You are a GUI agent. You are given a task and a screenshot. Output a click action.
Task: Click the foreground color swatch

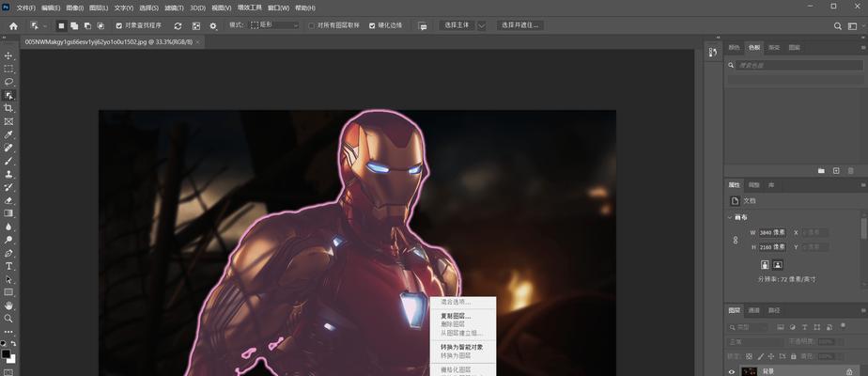[x=6, y=353]
